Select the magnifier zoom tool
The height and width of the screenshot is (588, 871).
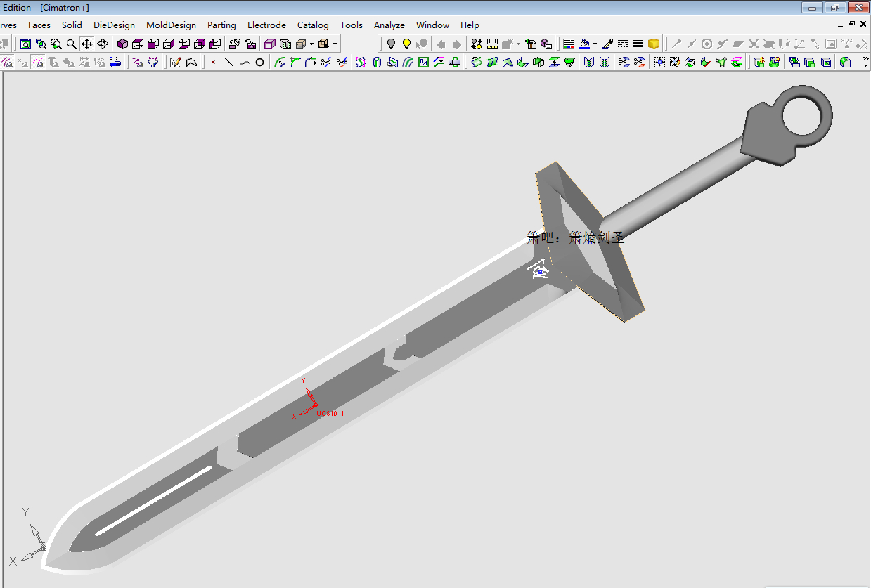(72, 44)
